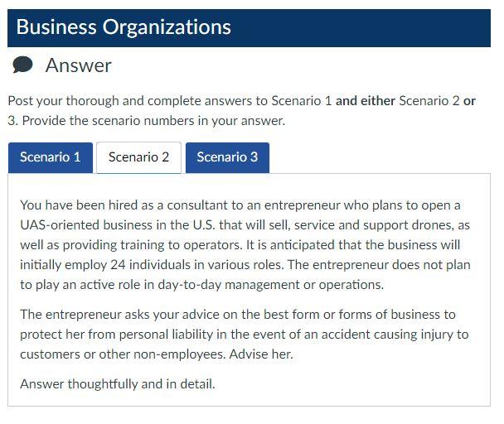This screenshot has height=424, width=504.
Task: Click the word 'UAS-oriented' in scenario text
Action: pos(58,225)
